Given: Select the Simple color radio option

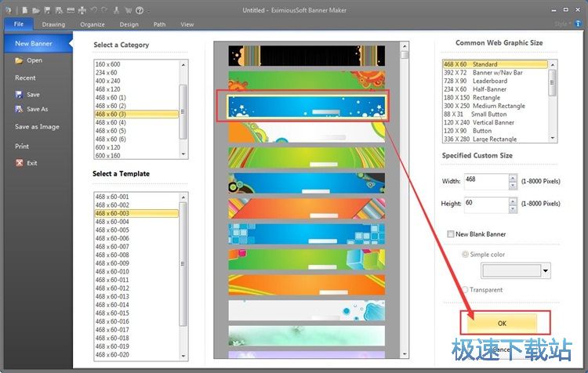Looking at the screenshot, I should (x=465, y=254).
